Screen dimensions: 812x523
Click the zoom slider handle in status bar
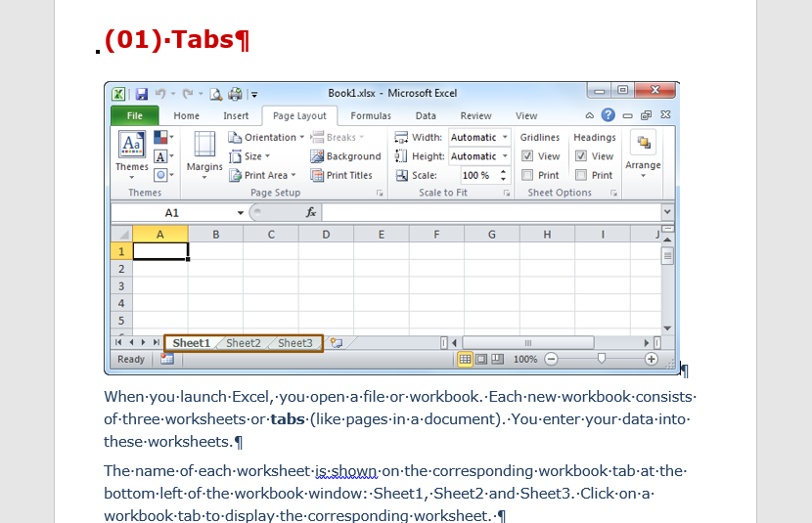601,359
